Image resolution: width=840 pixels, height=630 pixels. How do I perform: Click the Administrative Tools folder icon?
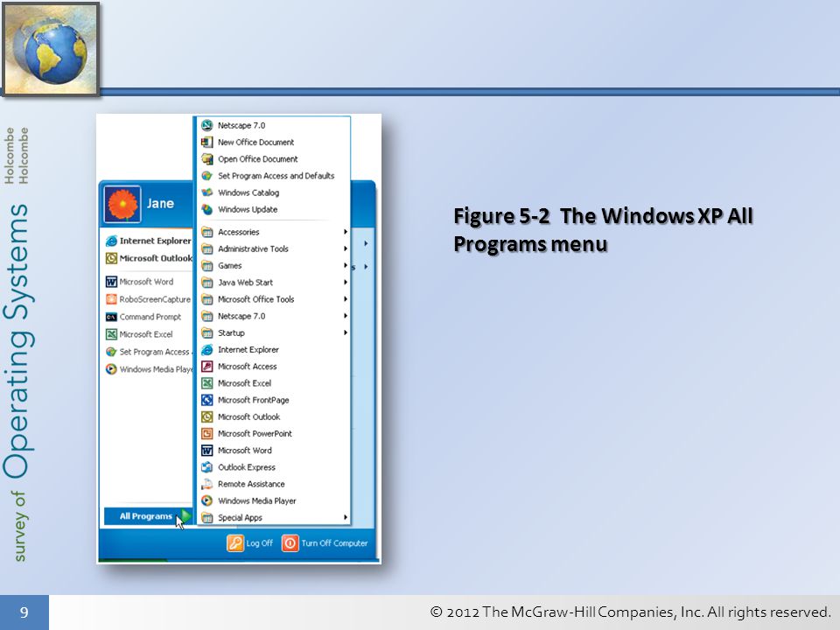[x=206, y=248]
